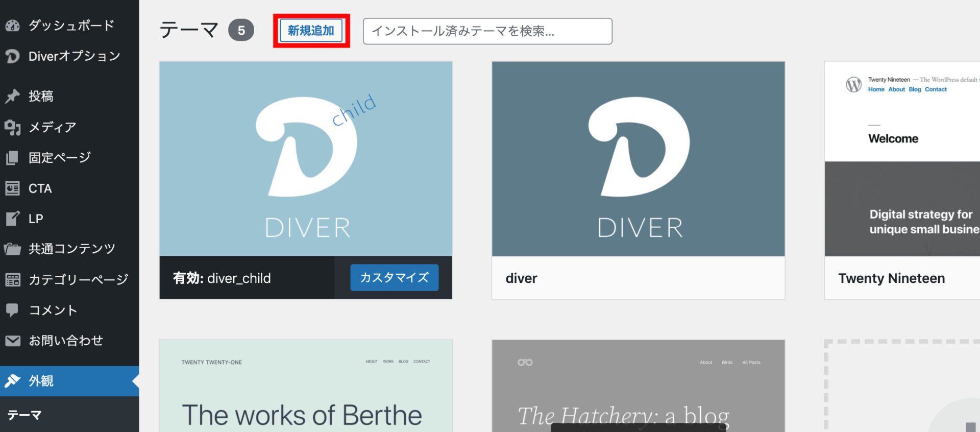Select the Twenty Nineteen theme thumbnail
The image size is (980, 432).
pyautogui.click(x=902, y=159)
